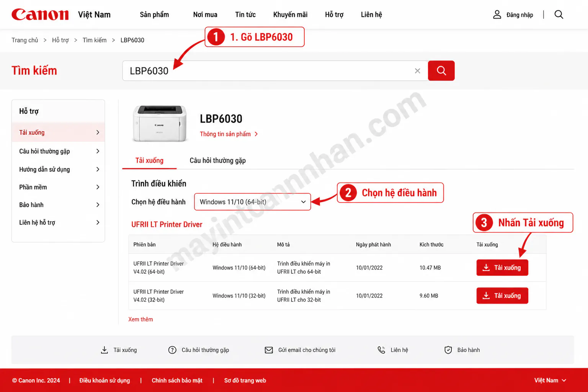The width and height of the screenshot is (588, 392).
Task: Open Điều khoản sử dụng in footer
Action: [105, 381]
